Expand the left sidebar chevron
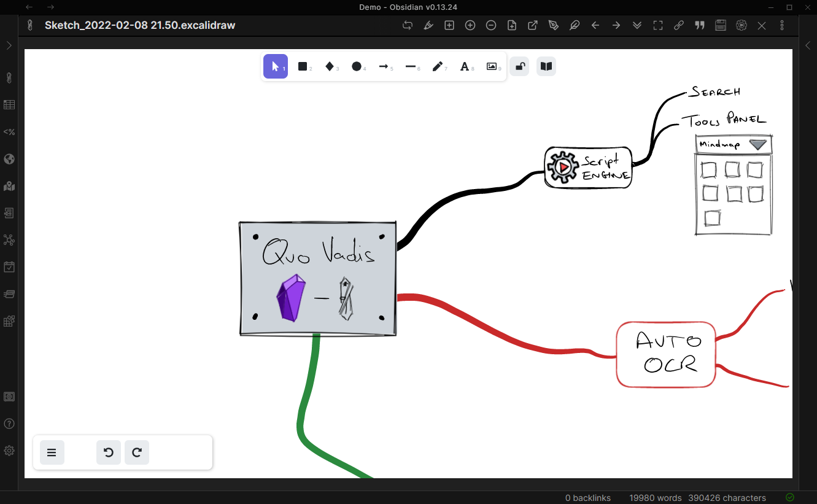Image resolution: width=817 pixels, height=504 pixels. pos(9,45)
